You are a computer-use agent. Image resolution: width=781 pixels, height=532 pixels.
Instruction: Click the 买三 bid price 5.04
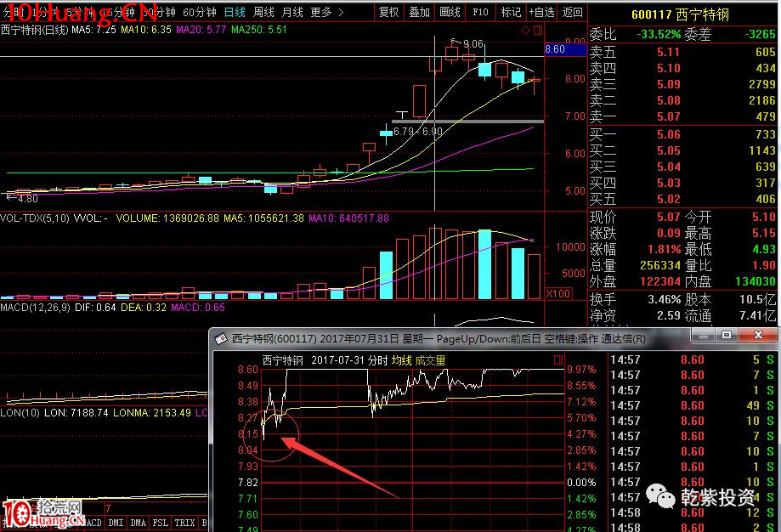[668, 167]
